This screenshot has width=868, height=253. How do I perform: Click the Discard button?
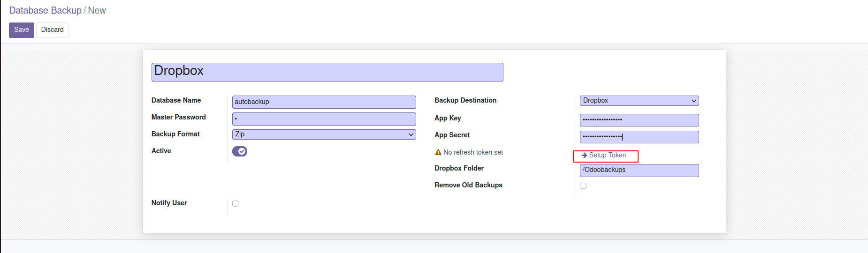click(52, 30)
